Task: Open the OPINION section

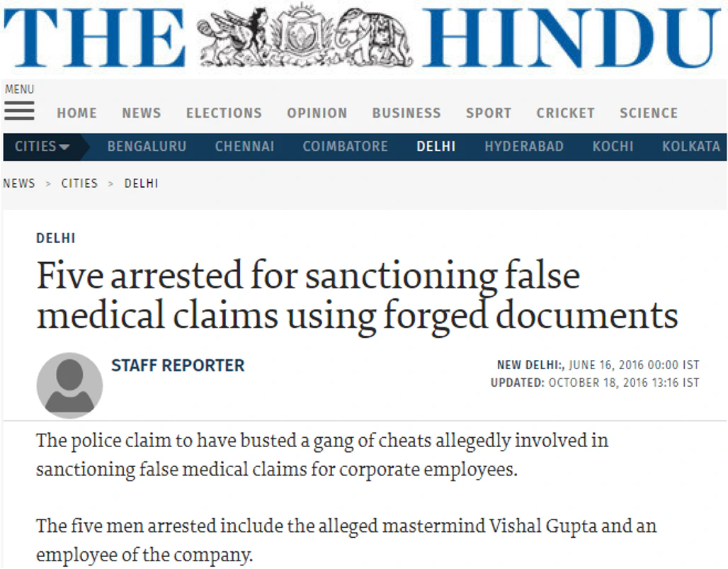Action: [317, 112]
